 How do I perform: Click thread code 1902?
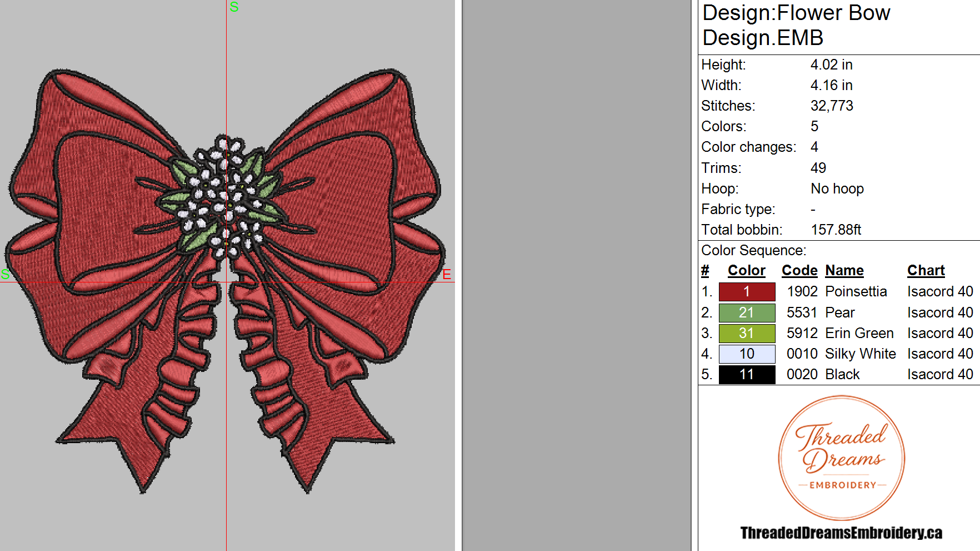point(802,291)
